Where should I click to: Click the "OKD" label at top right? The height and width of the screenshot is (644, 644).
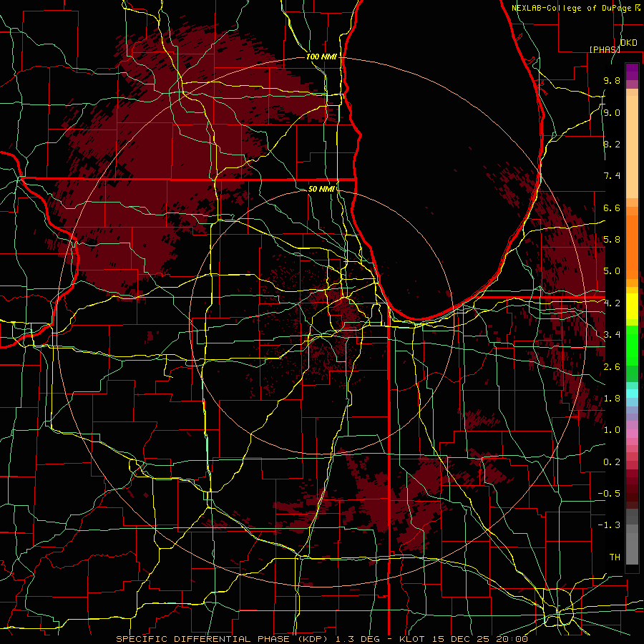(629, 43)
